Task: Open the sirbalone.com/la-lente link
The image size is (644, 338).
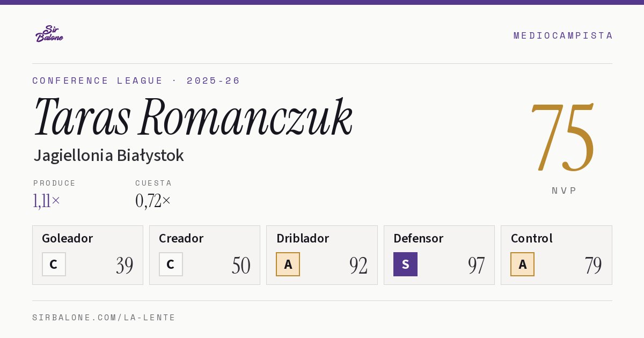Action: pyautogui.click(x=104, y=318)
